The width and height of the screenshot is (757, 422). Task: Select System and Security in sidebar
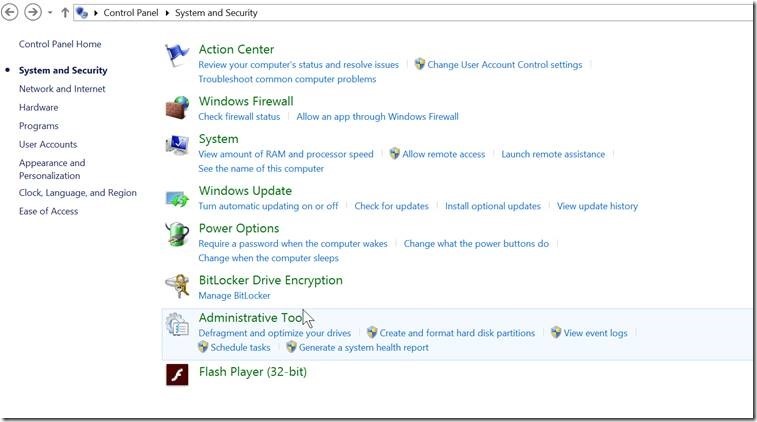tap(63, 70)
